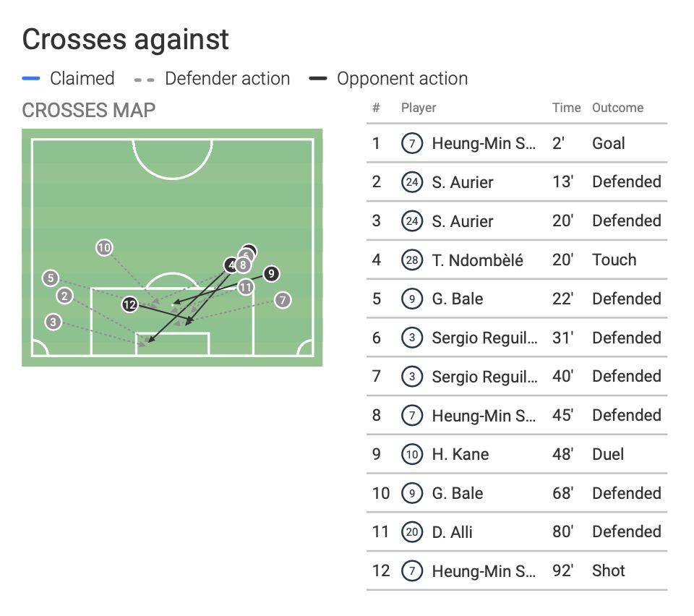Select the row with the Goal outcome
Image resolution: width=694 pixels, height=616 pixels.
(x=516, y=143)
